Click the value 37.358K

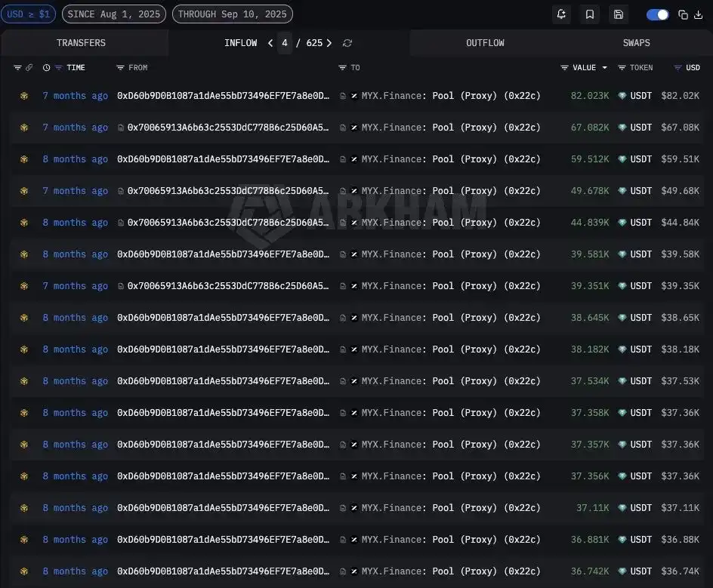coord(590,413)
